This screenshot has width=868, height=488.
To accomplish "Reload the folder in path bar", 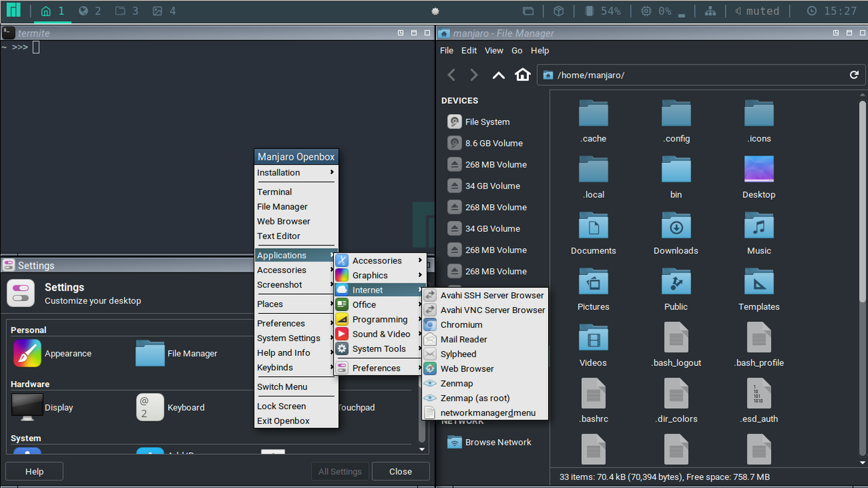I will pos(854,75).
